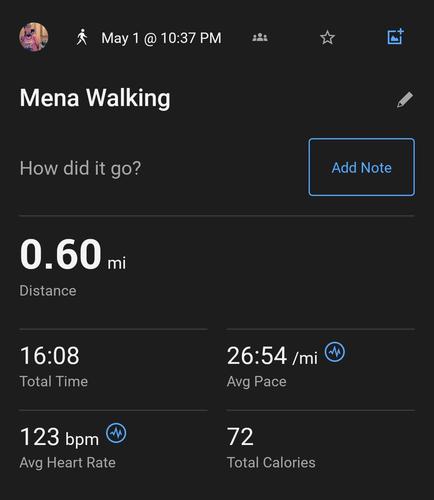434x500 pixels.
Task: Tap the May 1 @ 10:37 PM timestamp
Action: pos(161,38)
